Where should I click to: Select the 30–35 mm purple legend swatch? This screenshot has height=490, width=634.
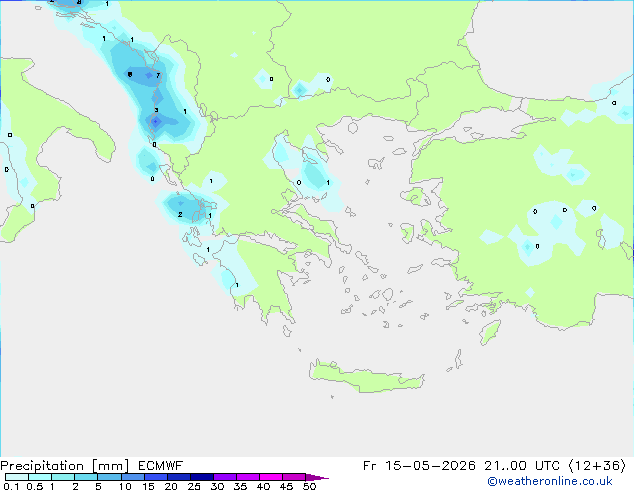224,477
